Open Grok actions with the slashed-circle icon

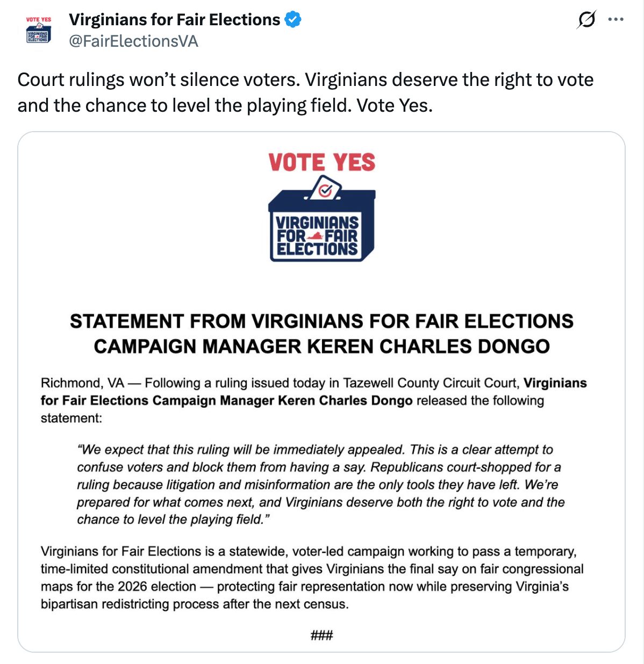(586, 20)
